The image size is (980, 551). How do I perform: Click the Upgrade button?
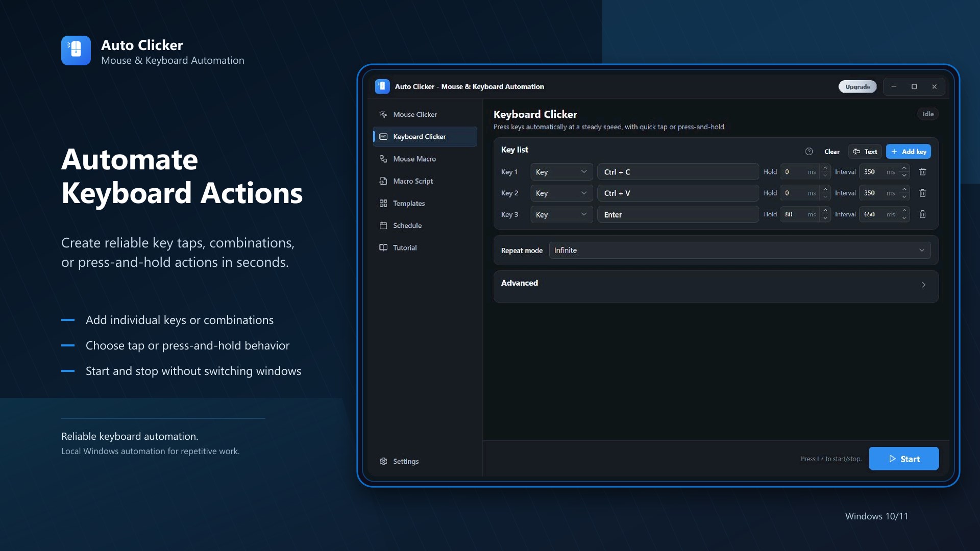click(x=857, y=87)
